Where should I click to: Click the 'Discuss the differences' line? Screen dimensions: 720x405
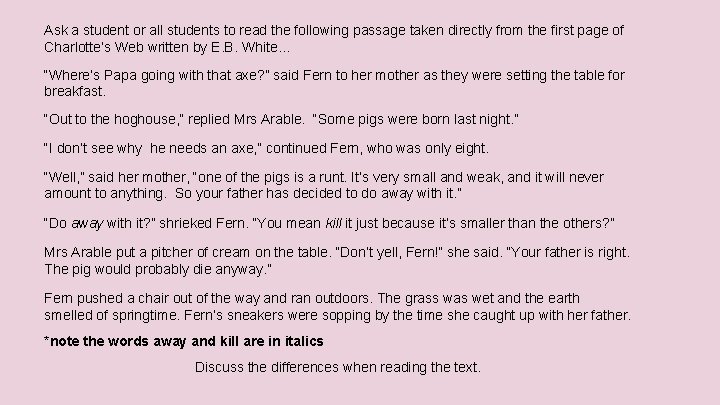coord(338,367)
